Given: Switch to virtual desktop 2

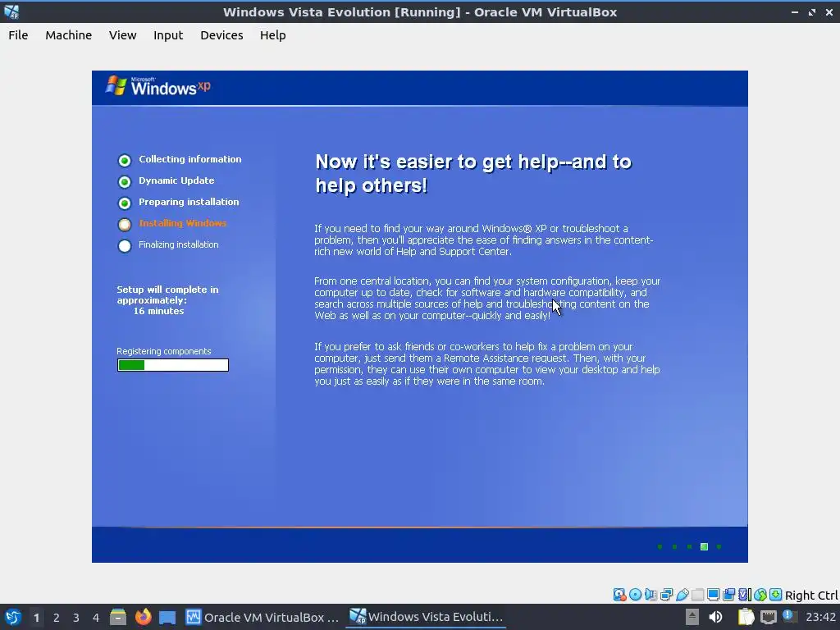Looking at the screenshot, I should [x=57, y=618].
